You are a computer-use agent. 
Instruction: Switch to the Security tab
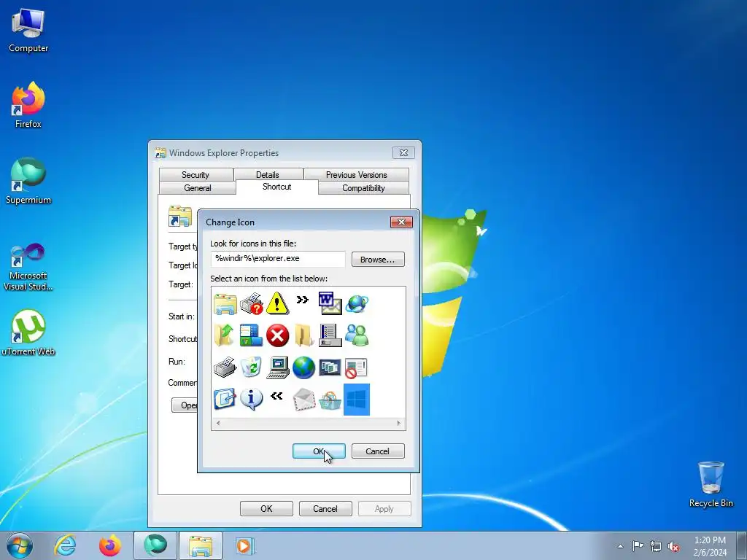click(x=196, y=175)
